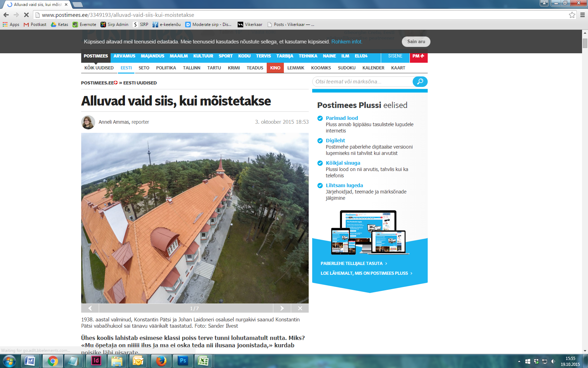
Task: Open the KULTUUR menu section
Action: click(203, 56)
